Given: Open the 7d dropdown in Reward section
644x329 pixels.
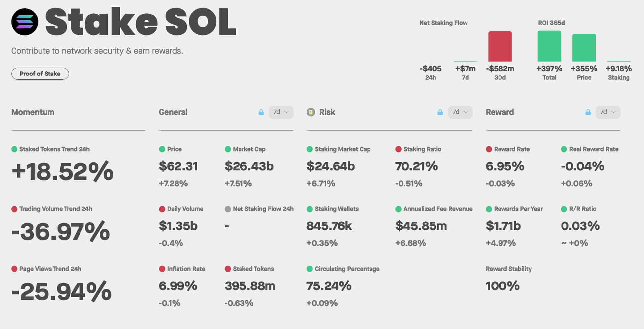Looking at the screenshot, I should [x=608, y=112].
